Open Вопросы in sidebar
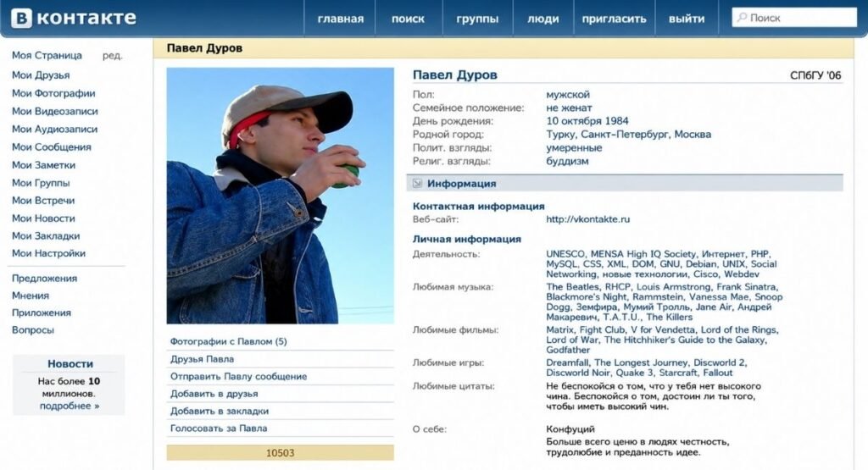The image size is (868, 470). 33,330
